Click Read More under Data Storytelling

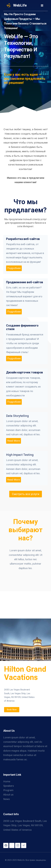point(13,441)
